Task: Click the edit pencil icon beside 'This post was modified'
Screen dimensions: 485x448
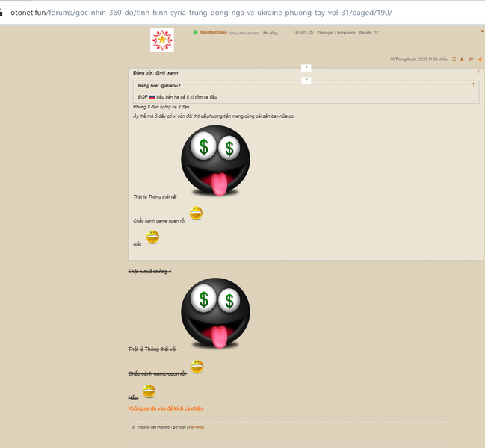Action: pos(133,427)
